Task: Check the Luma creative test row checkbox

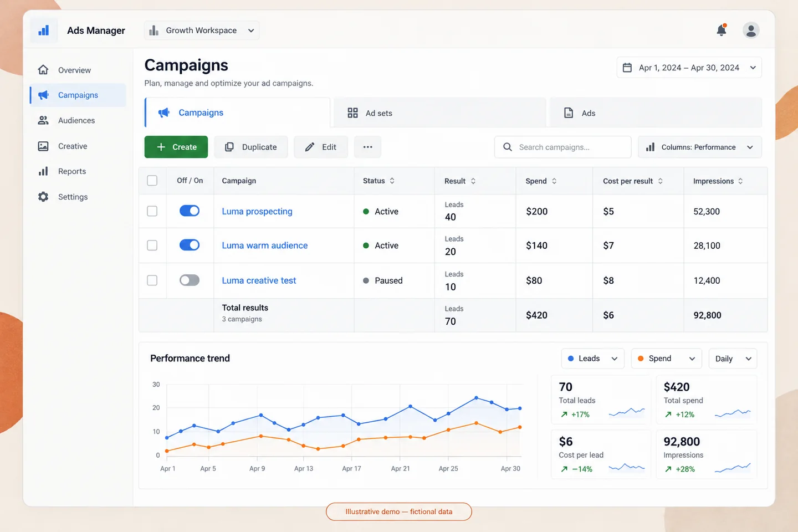Action: click(x=152, y=280)
